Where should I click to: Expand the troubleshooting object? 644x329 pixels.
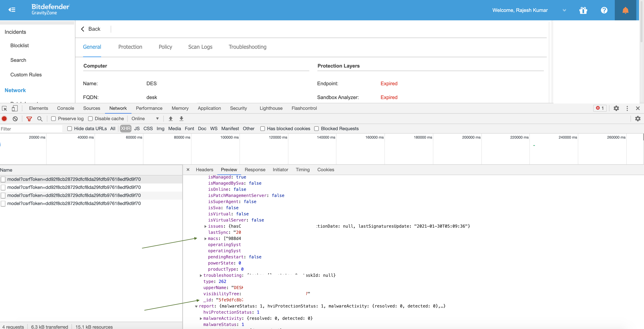[x=201, y=276]
